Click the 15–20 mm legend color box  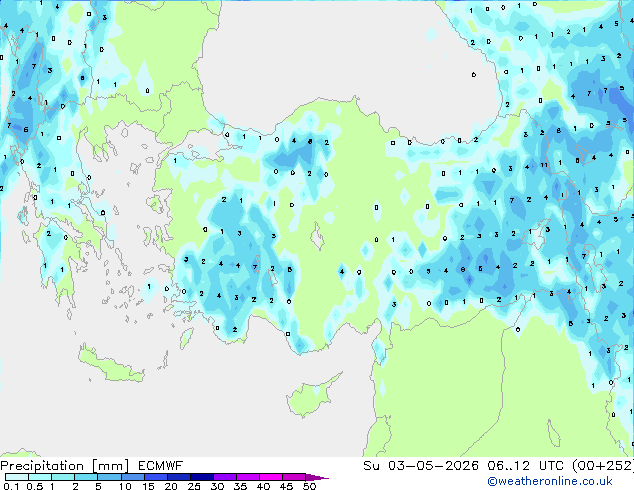tap(155, 477)
